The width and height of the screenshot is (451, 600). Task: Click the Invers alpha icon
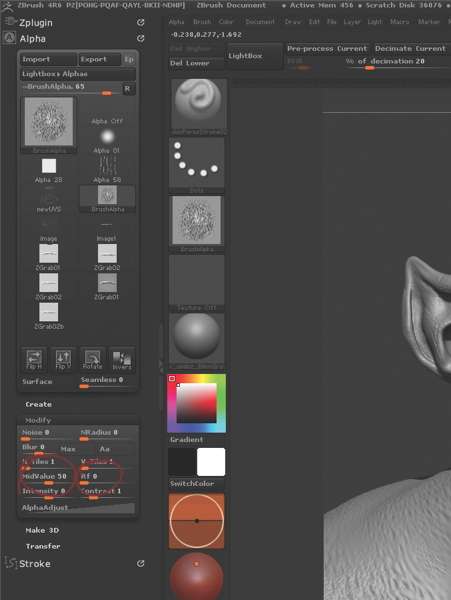pyautogui.click(x=122, y=360)
